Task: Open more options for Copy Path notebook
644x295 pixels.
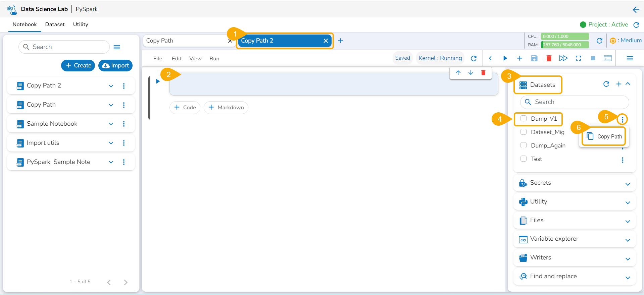Action: coord(124,105)
